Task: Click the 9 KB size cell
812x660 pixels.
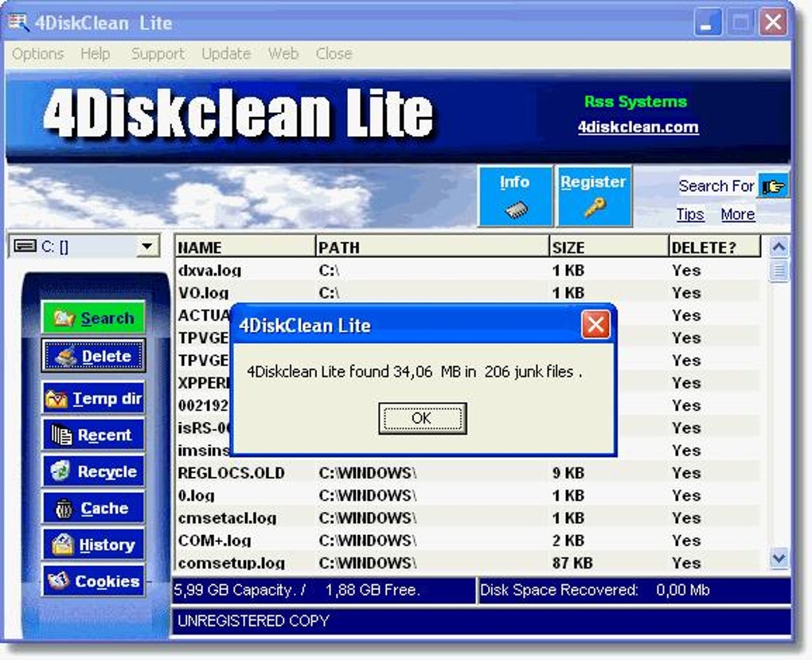Action: click(568, 472)
